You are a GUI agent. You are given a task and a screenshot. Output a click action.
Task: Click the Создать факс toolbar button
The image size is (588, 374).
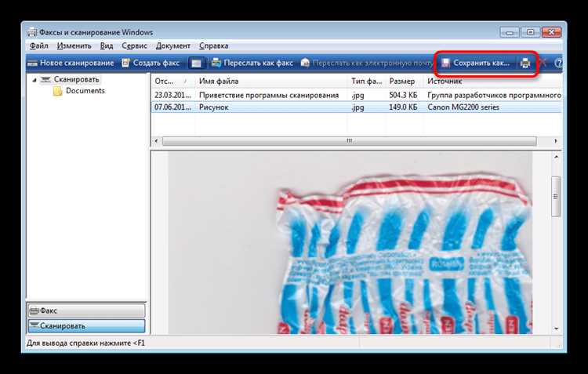click(151, 63)
